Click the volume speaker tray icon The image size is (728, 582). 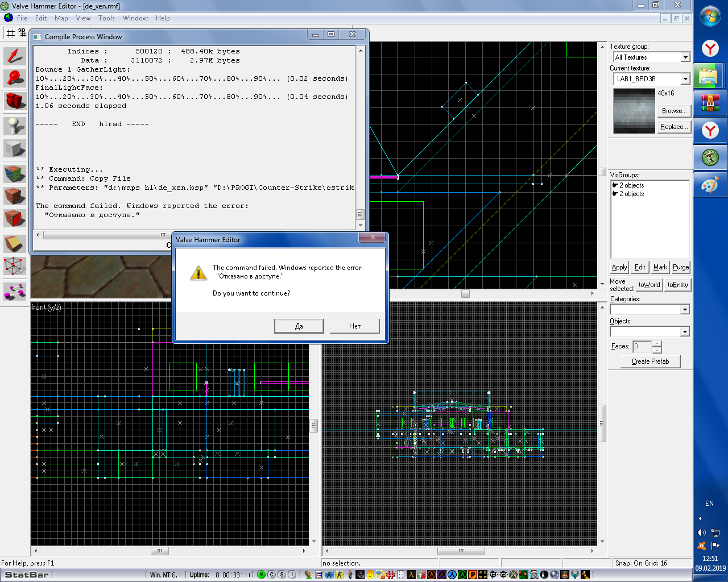click(702, 533)
